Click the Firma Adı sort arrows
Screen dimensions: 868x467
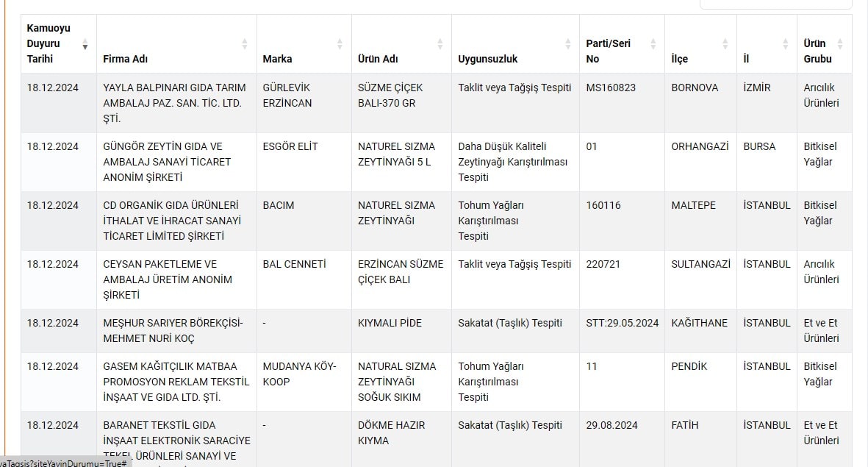tap(245, 43)
